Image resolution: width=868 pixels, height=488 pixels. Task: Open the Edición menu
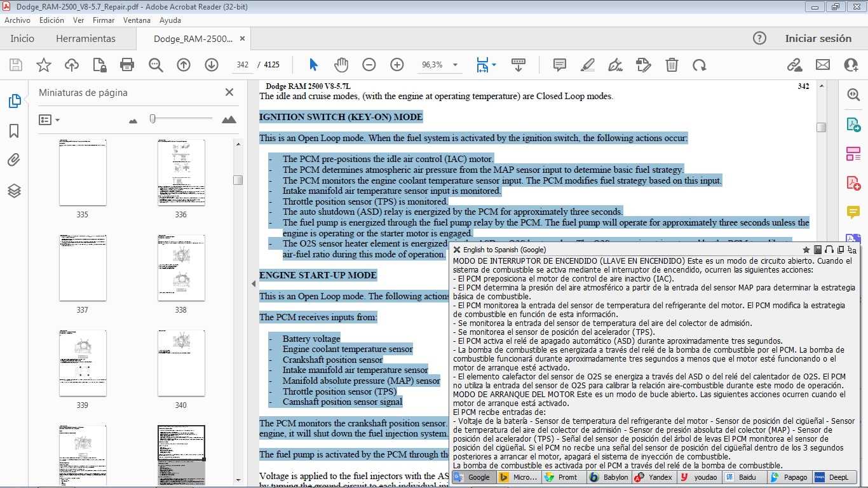tap(51, 20)
